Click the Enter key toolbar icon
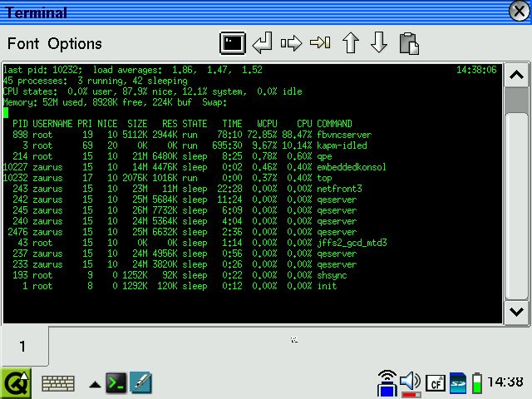 (x=263, y=43)
